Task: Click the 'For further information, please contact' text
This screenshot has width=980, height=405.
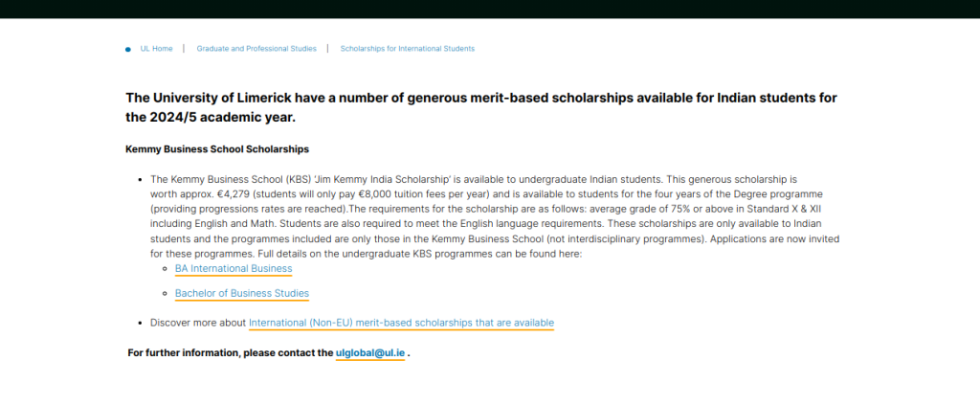Action: 230,353
